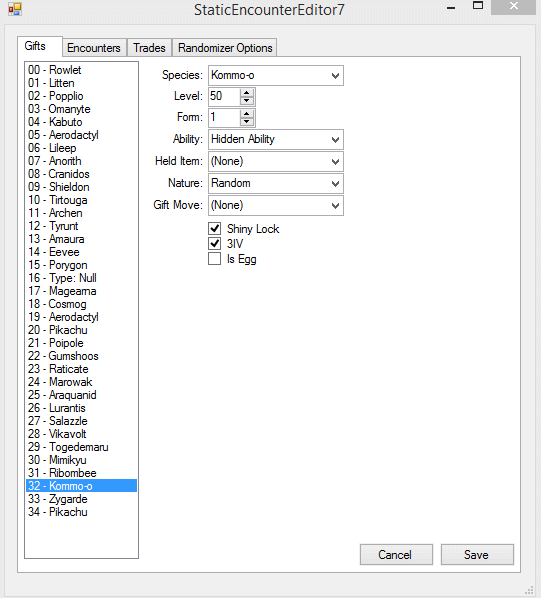The image size is (541, 598).
Task: Pick 09 - Shieldon in the list
Action: coord(81,187)
